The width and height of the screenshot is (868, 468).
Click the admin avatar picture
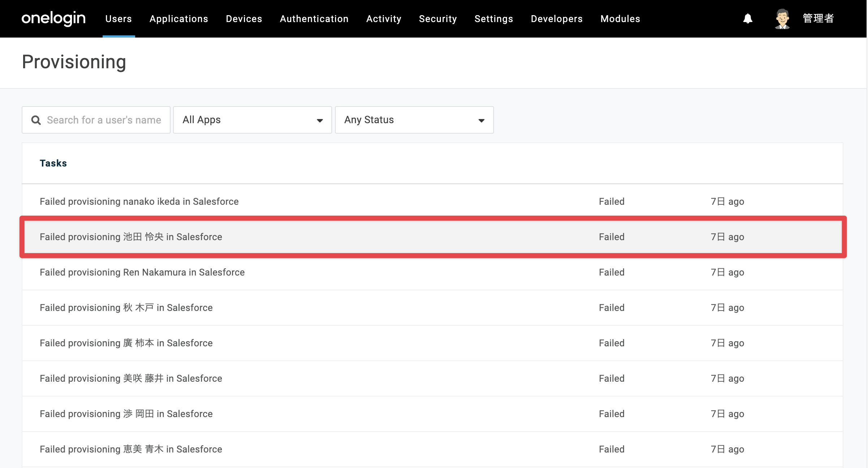(x=782, y=18)
